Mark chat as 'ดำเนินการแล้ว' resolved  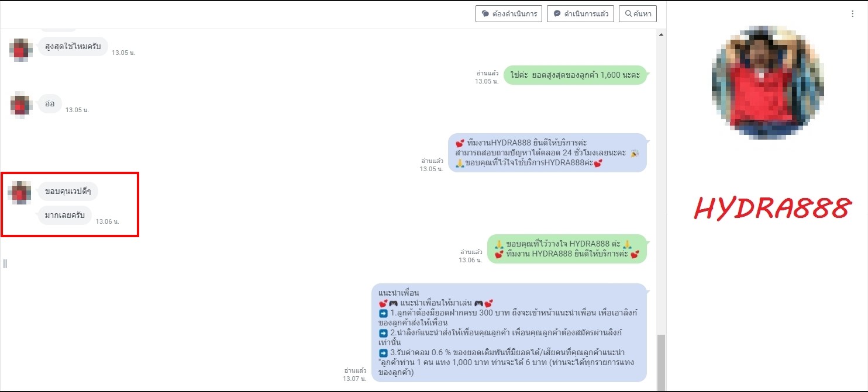[580, 14]
